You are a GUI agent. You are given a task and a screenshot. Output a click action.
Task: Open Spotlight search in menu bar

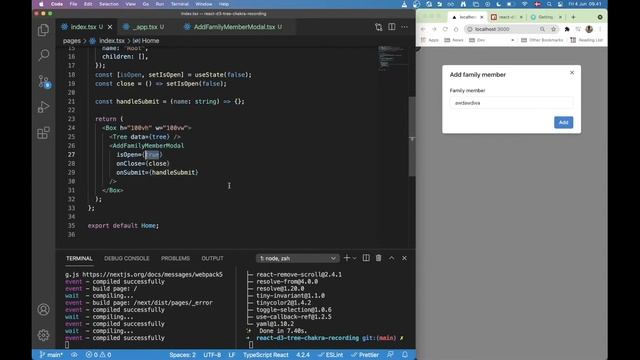(x=549, y=4)
